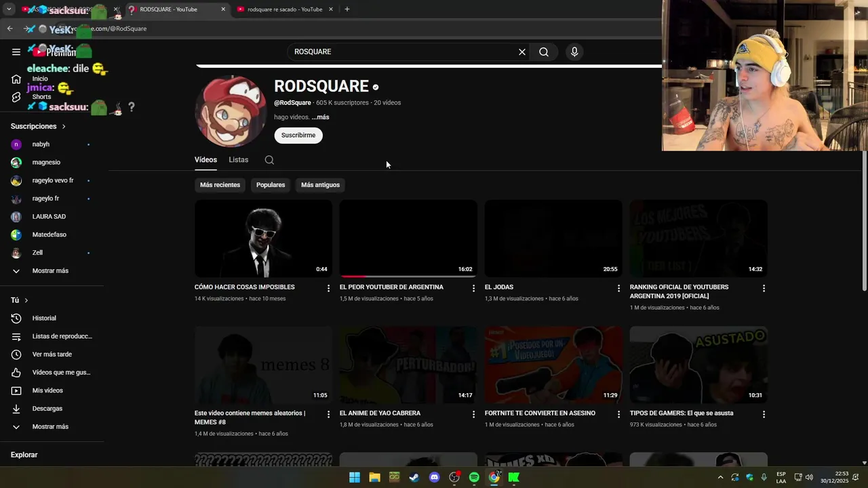Screen dimensions: 868x488
Task: Filter videos by Populares
Action: 271,185
